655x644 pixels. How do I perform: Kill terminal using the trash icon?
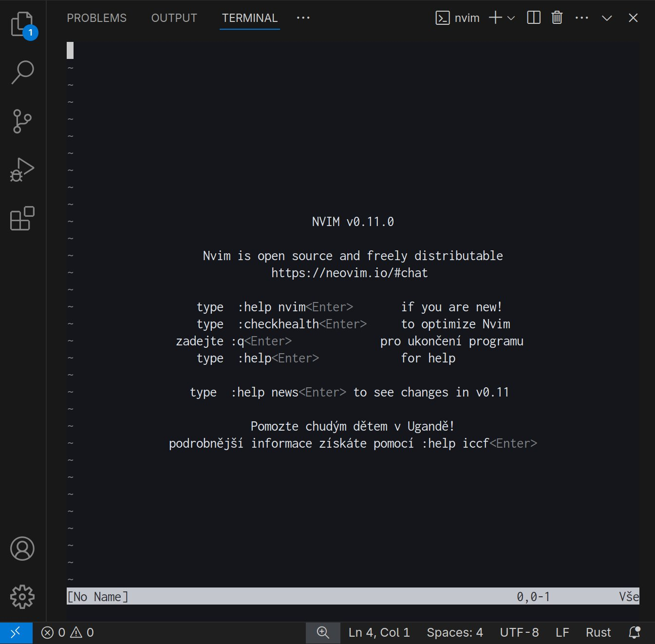tap(557, 18)
